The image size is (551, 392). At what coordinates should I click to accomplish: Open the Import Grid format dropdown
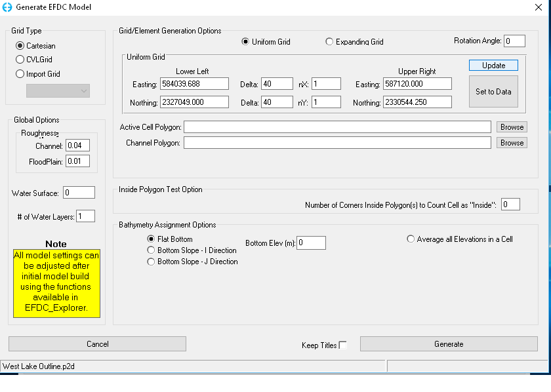tap(58, 90)
